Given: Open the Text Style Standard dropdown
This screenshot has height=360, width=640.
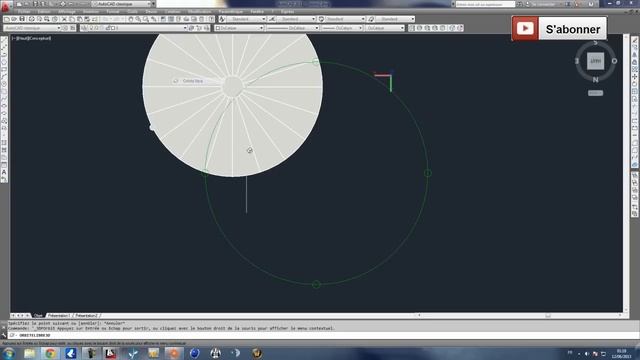Looking at the screenshot, I should coord(246,19).
